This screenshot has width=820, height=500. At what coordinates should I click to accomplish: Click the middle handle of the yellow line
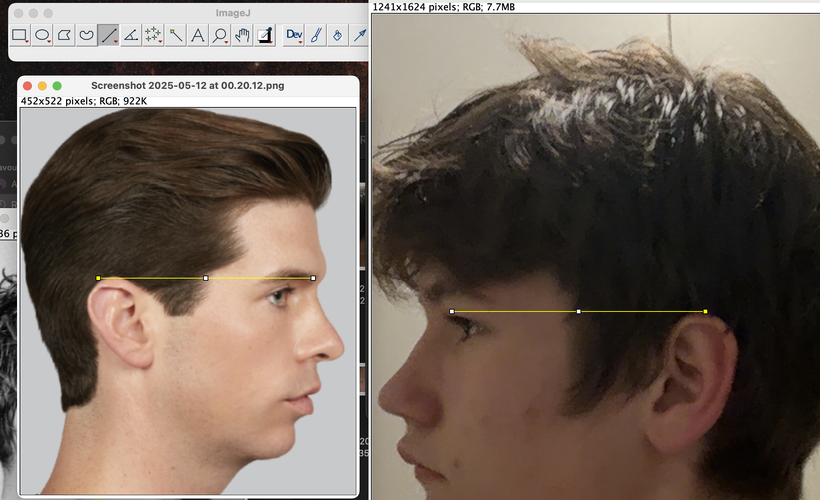(206, 278)
